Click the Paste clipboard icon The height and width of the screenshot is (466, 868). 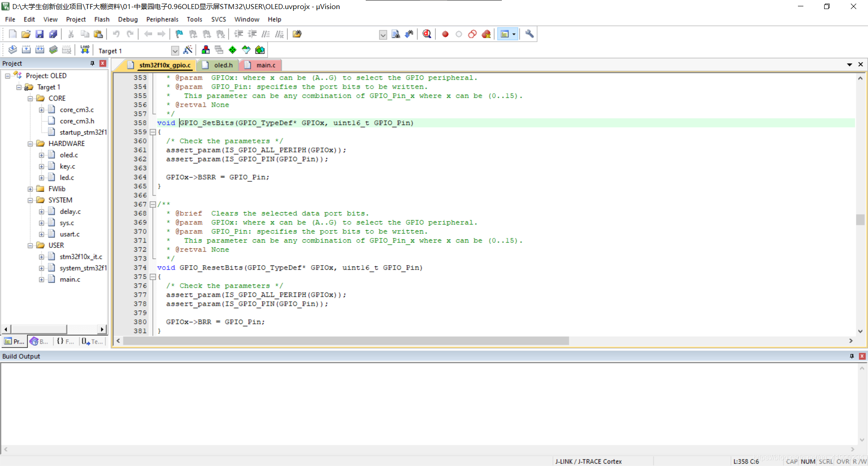point(98,34)
